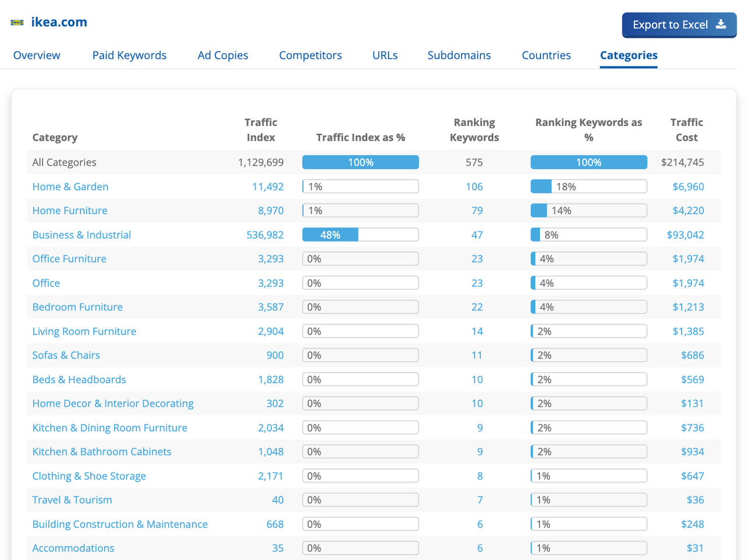The width and height of the screenshot is (747, 560).
Task: Click ranking keywords count 106
Action: [x=474, y=187]
